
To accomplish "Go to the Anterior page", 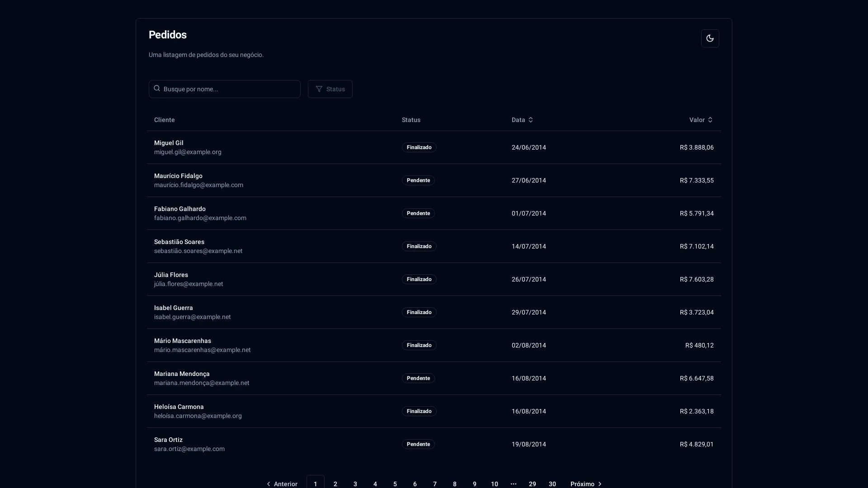I will (281, 483).
